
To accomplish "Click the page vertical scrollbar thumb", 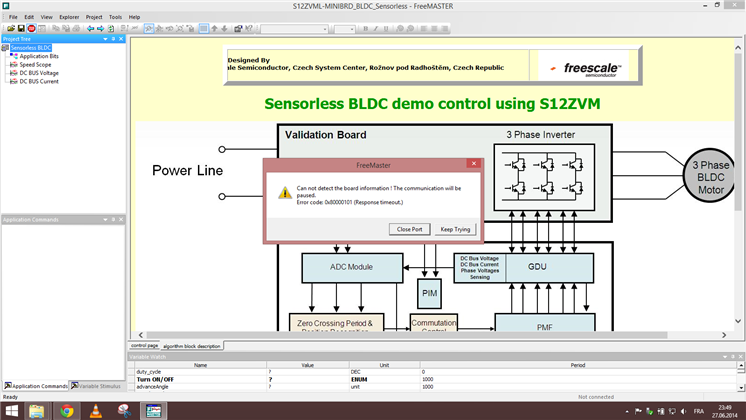I will (738, 131).
